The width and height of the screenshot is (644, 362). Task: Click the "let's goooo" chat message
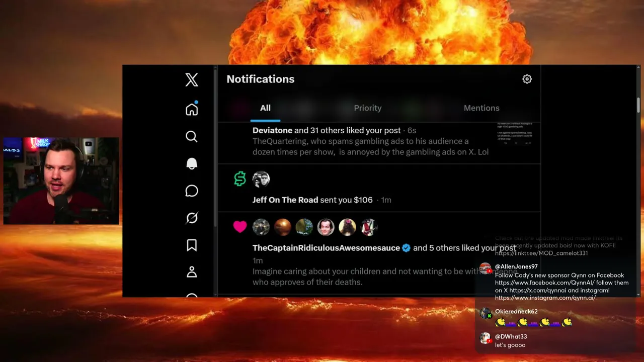(x=510, y=345)
